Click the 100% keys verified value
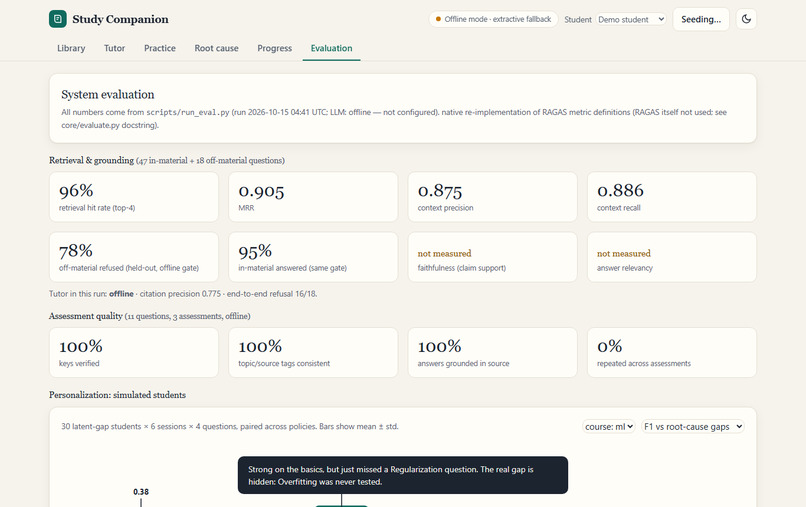 point(81,346)
